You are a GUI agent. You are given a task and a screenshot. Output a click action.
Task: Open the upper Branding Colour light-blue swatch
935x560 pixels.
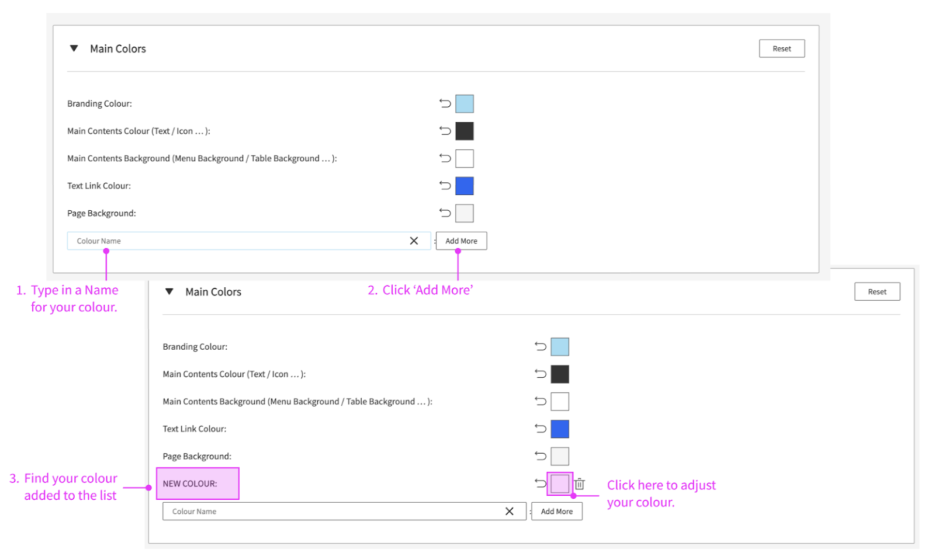click(465, 104)
